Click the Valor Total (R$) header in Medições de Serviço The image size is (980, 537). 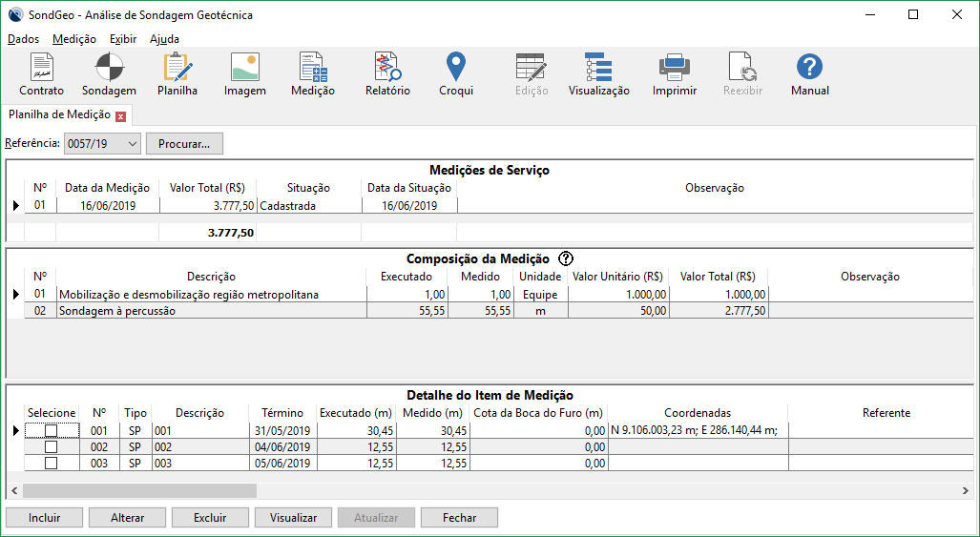tap(207, 187)
